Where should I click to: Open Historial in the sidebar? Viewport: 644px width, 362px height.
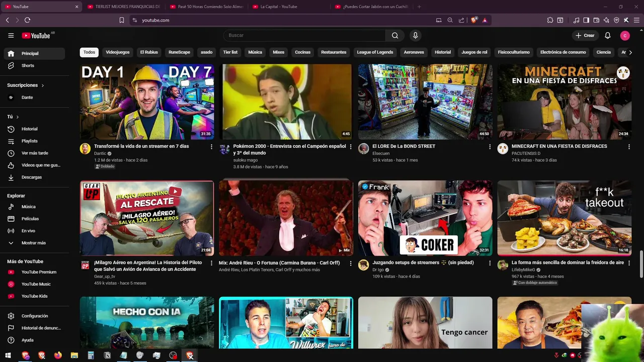point(34,129)
